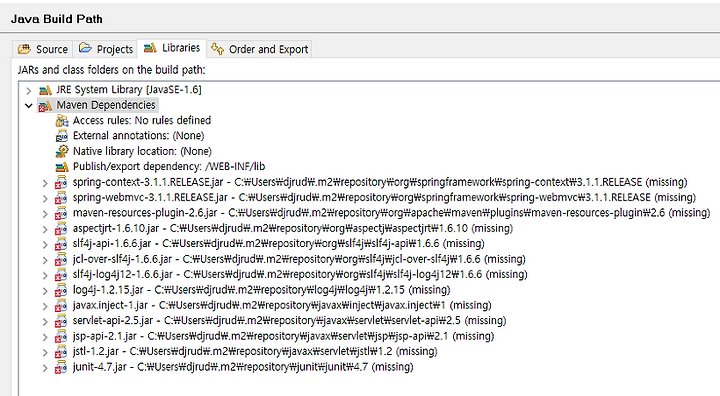Expand the jsp-api-2.1.jar entry

45,337
